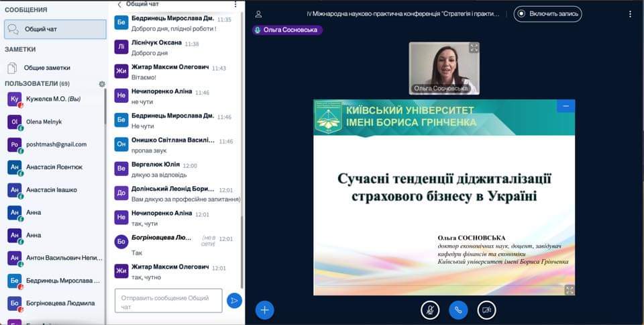Select user Анастасія Івашко
644x325 pixels.
54,190
